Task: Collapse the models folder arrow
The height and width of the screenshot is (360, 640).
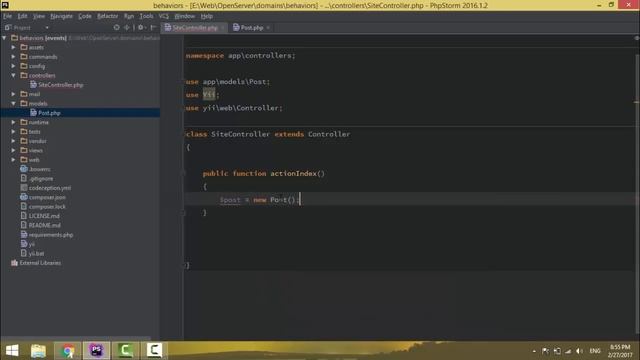Action: 13,104
